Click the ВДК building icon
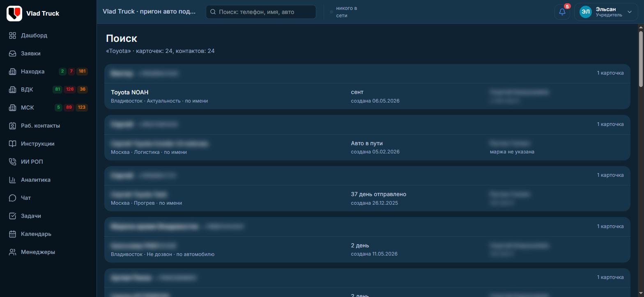The height and width of the screenshot is (297, 644). [x=13, y=90]
